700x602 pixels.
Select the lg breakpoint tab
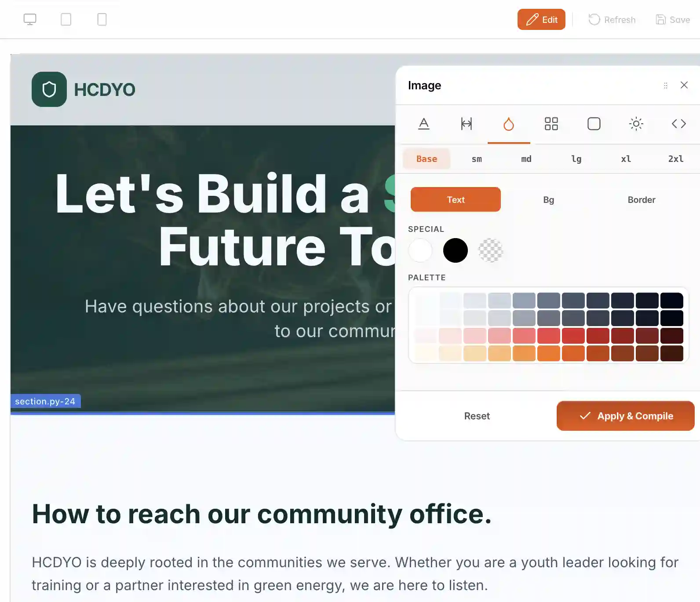tap(576, 159)
